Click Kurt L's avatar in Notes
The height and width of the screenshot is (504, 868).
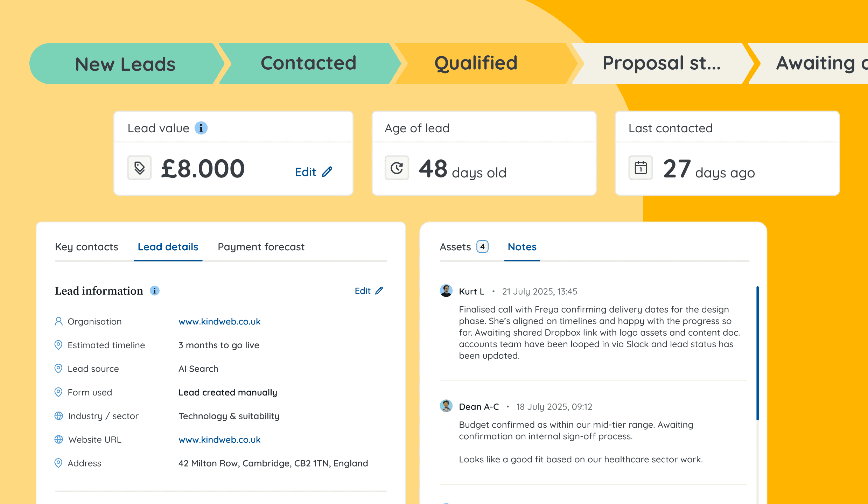[446, 291]
